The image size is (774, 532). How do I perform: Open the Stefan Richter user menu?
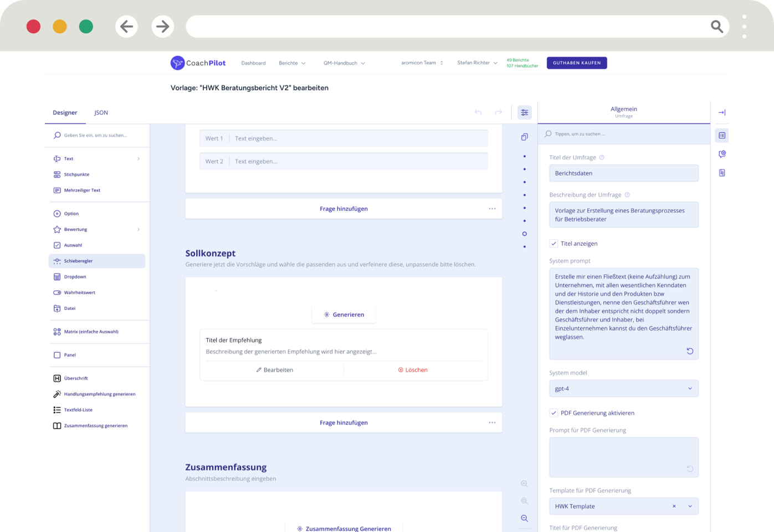click(x=477, y=63)
